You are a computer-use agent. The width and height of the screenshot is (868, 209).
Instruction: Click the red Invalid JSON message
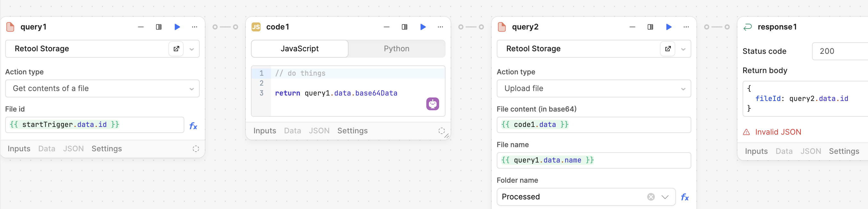[778, 132]
